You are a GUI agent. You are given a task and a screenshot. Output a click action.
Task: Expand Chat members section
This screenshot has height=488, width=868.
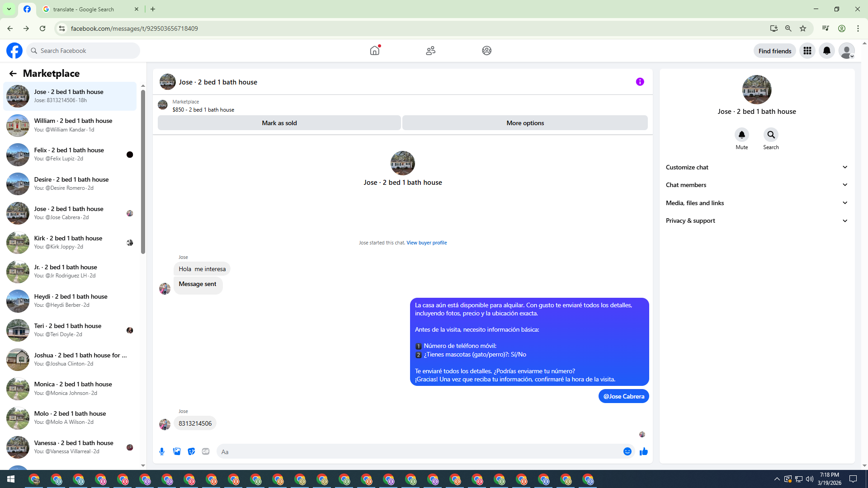(756, 185)
